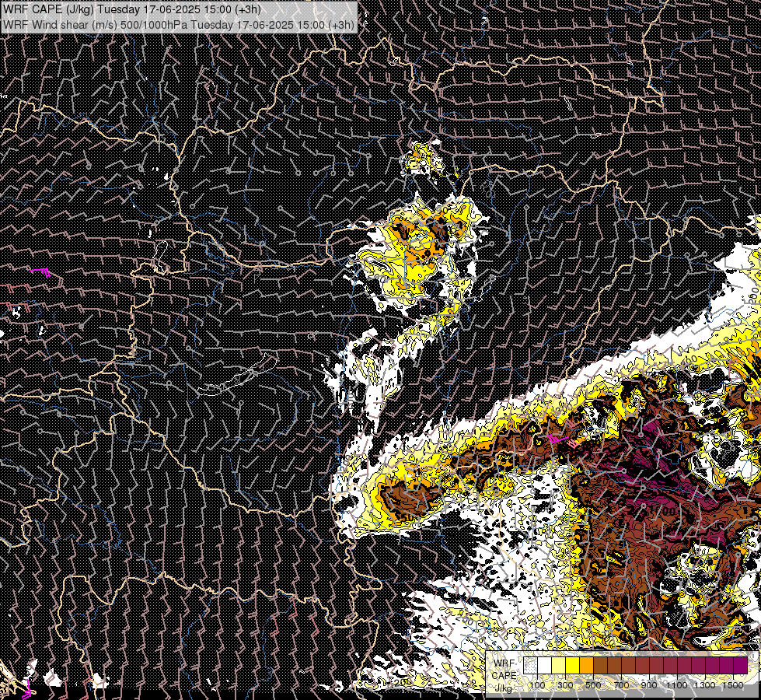761x700 pixels.
Task: Choose the orange legend swatch
Action: [586, 665]
